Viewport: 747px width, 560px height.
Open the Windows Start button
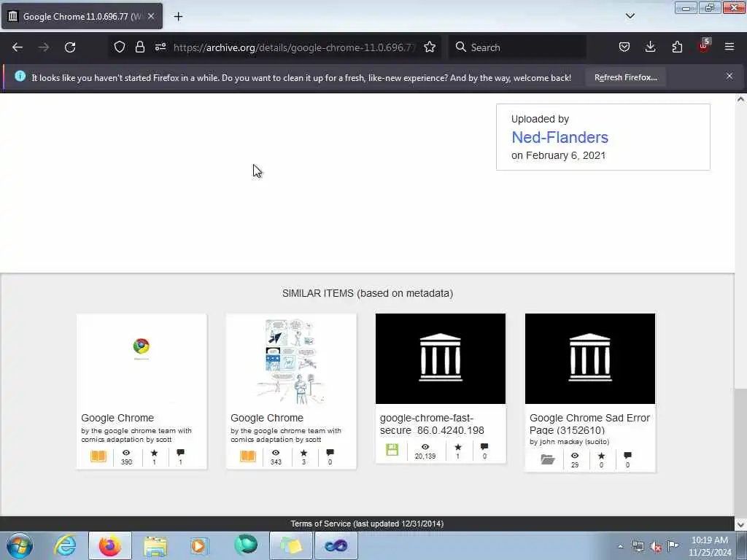(x=20, y=545)
